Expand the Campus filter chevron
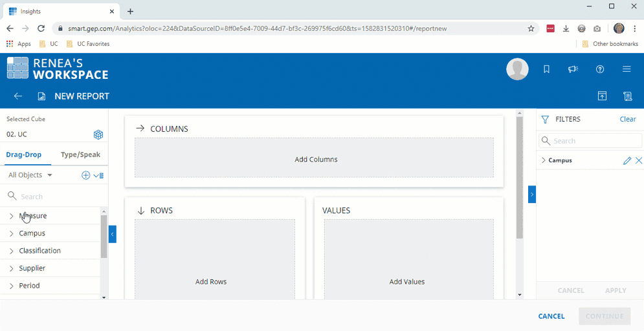Viewport: 644px width, 331px height. tap(543, 160)
